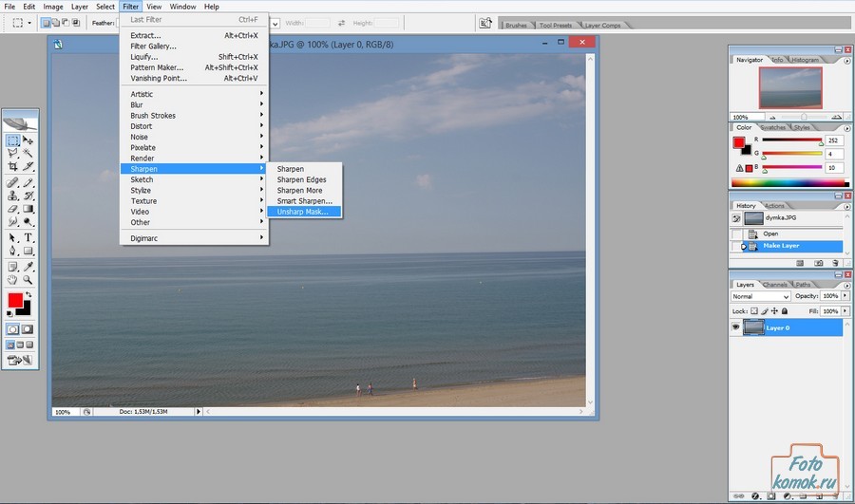Click Smart Sharpen in the submenu
Screen dimensions: 855x504
pos(305,201)
